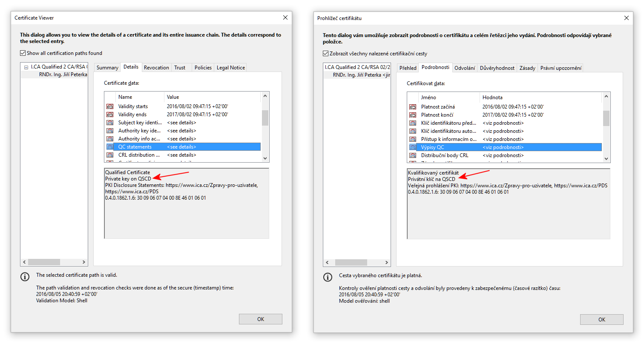Click the up arrow of Prohlížeč certifikátu data list scrollbar
Image resolution: width=644 pixels, height=344 pixels.
[x=606, y=97]
